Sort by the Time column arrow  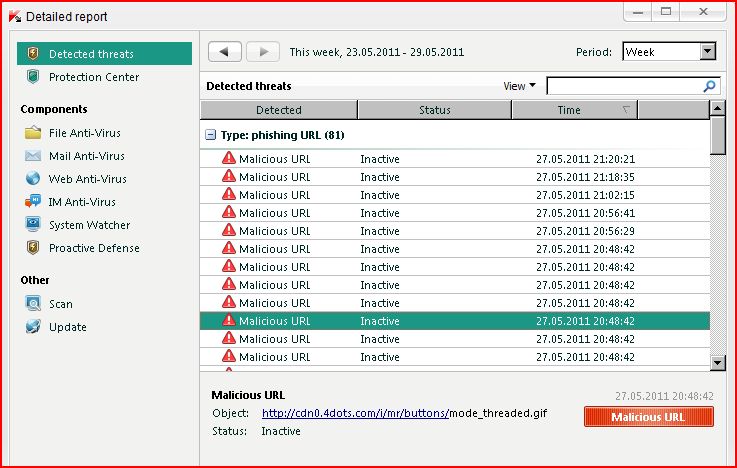pos(626,110)
